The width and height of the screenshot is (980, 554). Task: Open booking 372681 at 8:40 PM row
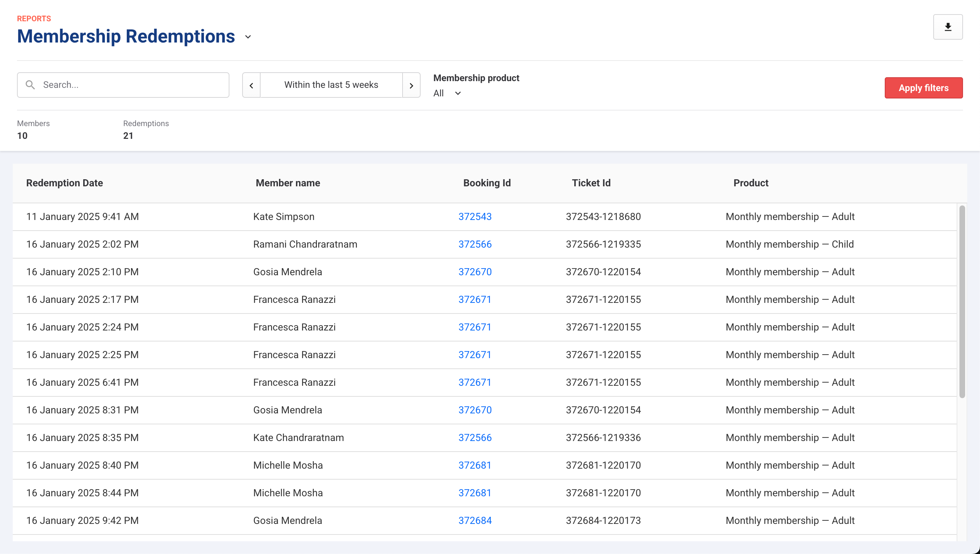pyautogui.click(x=474, y=465)
